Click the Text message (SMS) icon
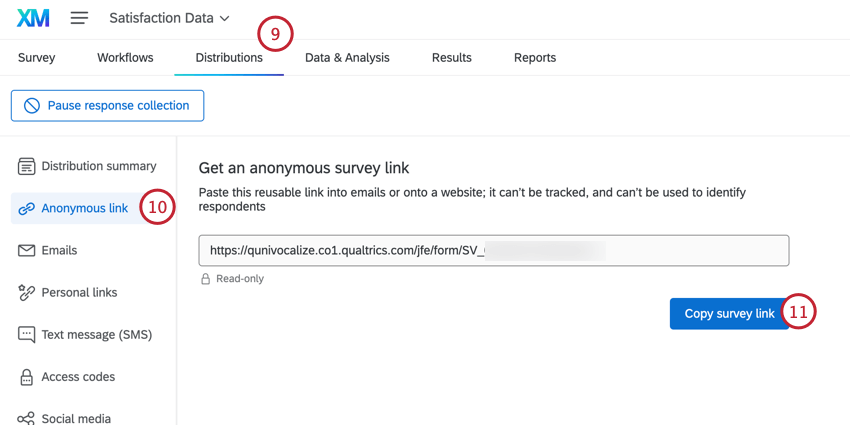The width and height of the screenshot is (850, 425). click(x=27, y=334)
